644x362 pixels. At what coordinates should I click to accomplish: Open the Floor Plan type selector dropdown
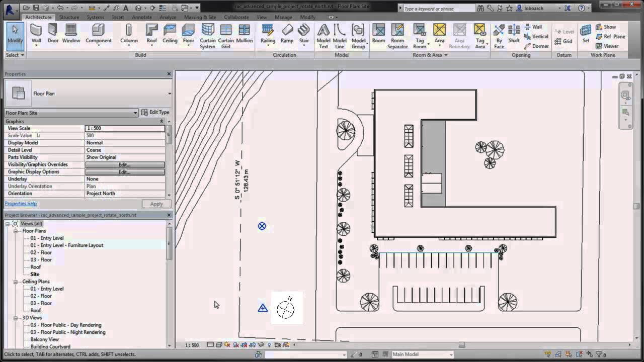point(169,94)
